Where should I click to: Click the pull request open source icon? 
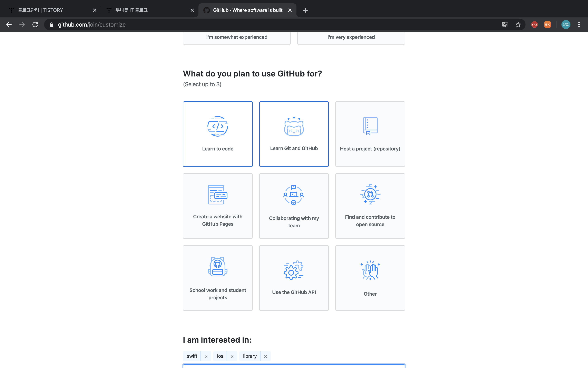pos(370,194)
